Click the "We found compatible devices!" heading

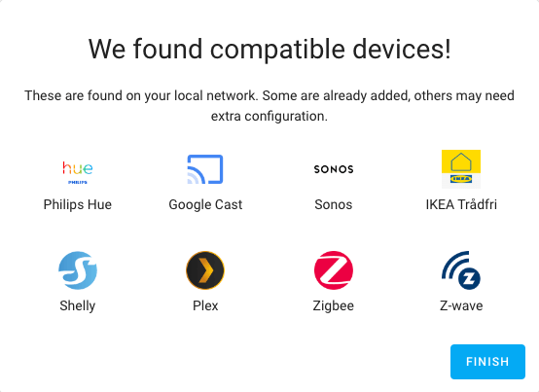point(269,49)
